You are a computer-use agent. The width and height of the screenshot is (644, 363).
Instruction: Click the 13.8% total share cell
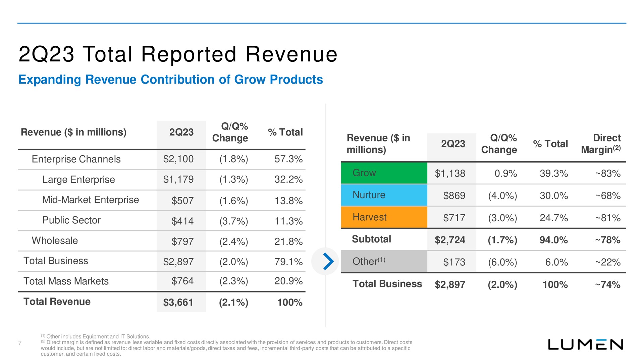[288, 201]
